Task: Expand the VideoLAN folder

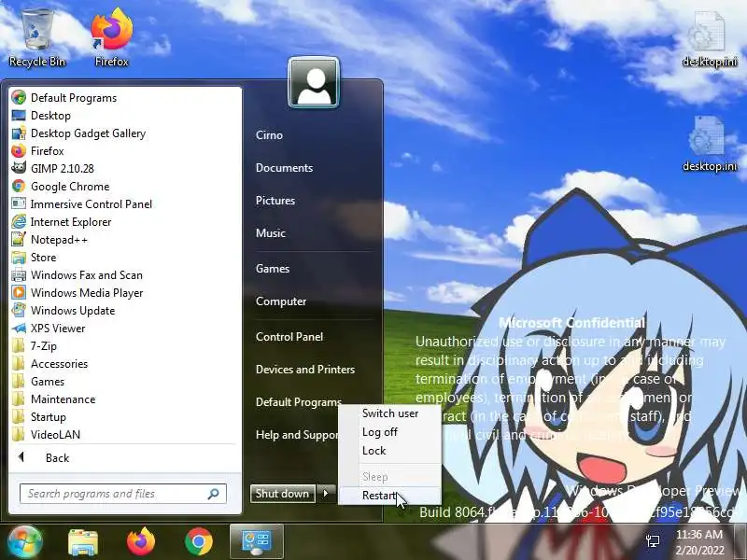Action: point(55,435)
